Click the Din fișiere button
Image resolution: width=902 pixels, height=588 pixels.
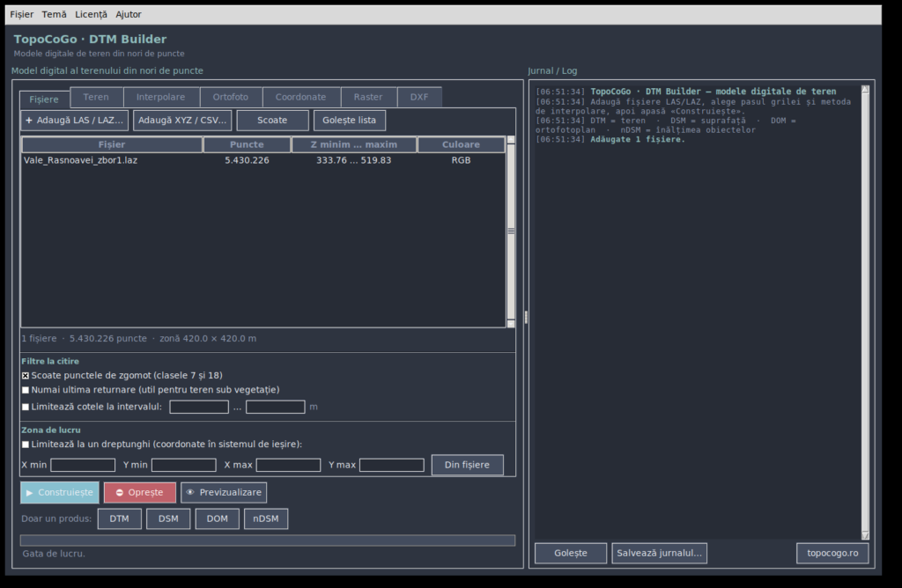coord(467,465)
